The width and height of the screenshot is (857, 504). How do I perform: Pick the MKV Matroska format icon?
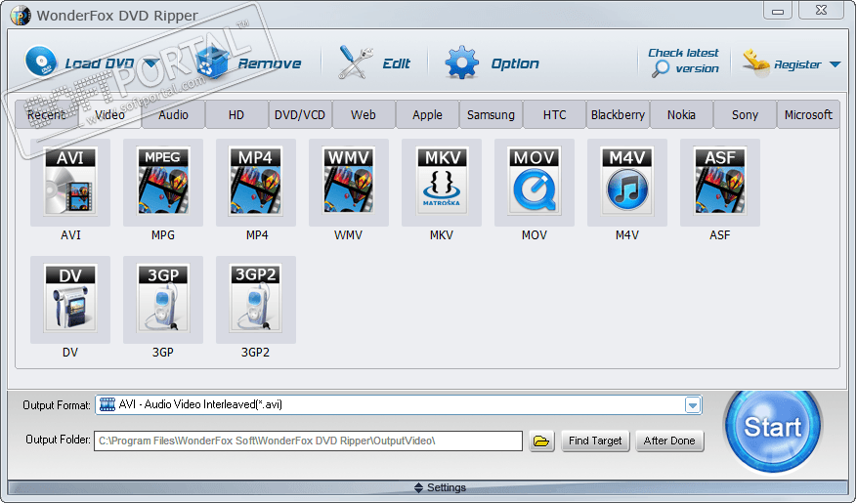click(x=442, y=183)
